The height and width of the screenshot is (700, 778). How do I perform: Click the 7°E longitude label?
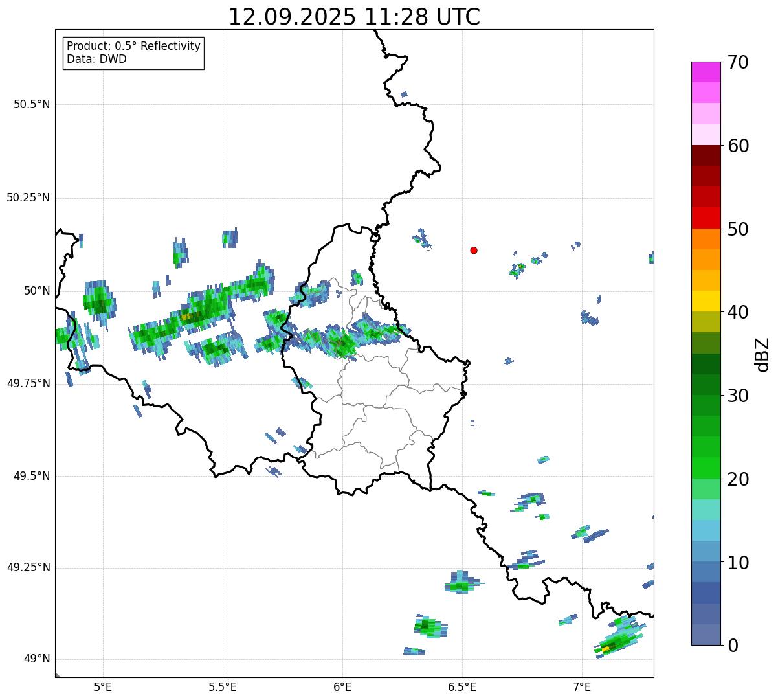pyautogui.click(x=582, y=686)
